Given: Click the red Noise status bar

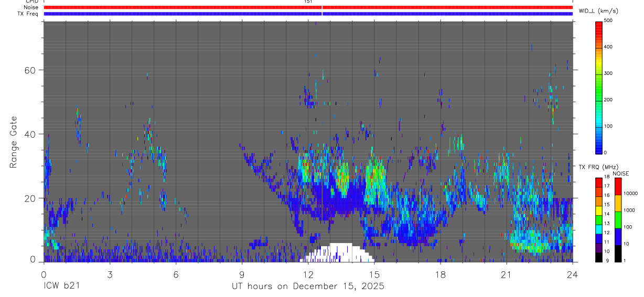Looking at the screenshot, I should click(x=308, y=7).
